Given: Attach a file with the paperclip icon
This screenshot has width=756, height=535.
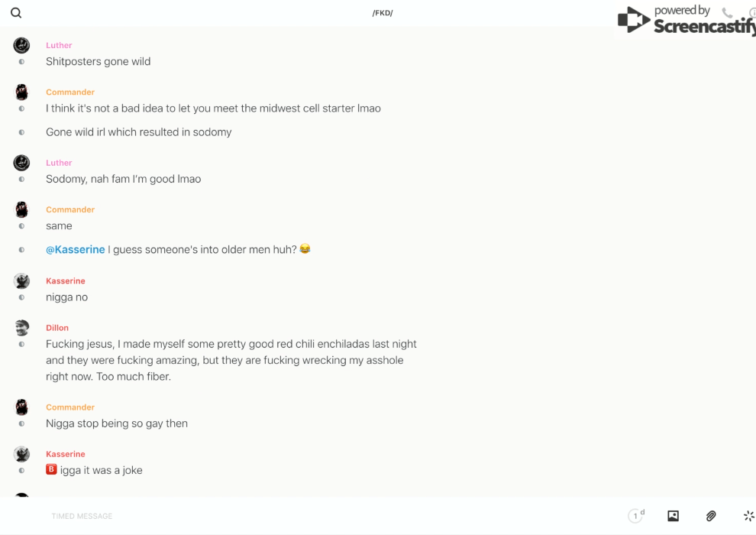Looking at the screenshot, I should click(711, 516).
